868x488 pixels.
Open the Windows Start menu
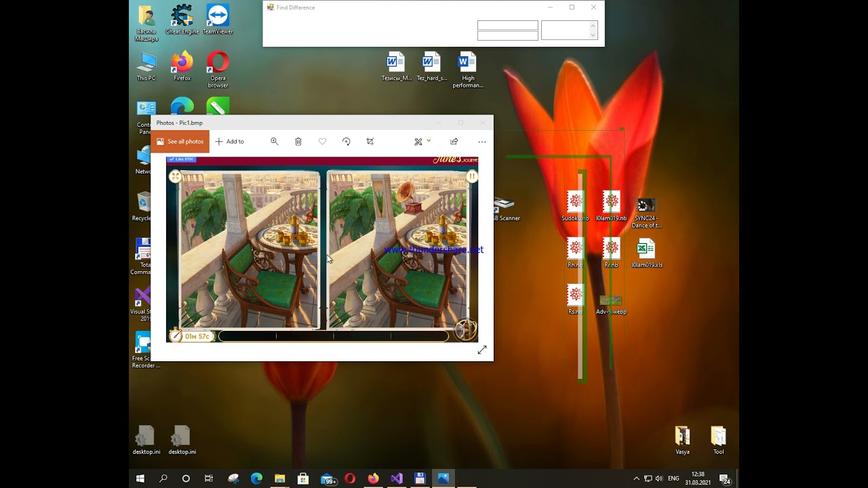tap(140, 479)
